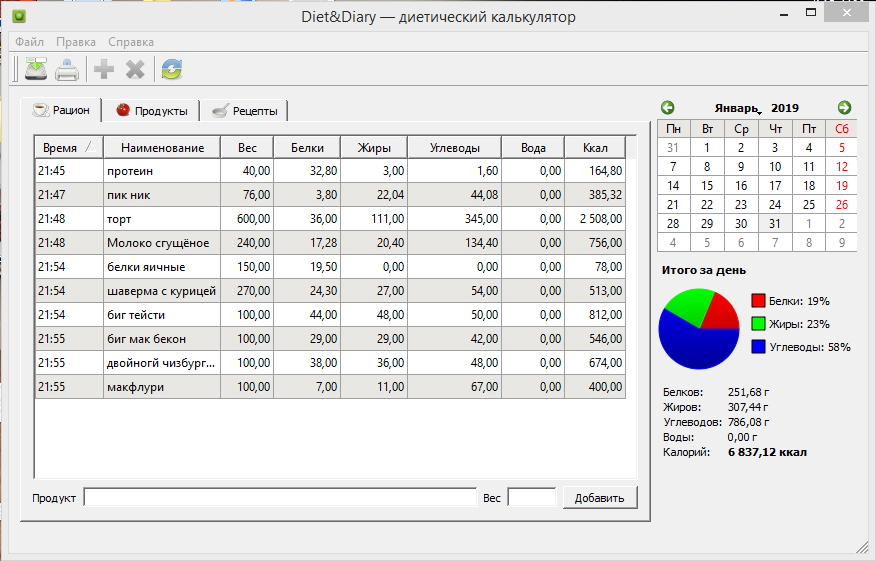Click the Вес weight input field
The height and width of the screenshot is (561, 876).
(x=531, y=497)
